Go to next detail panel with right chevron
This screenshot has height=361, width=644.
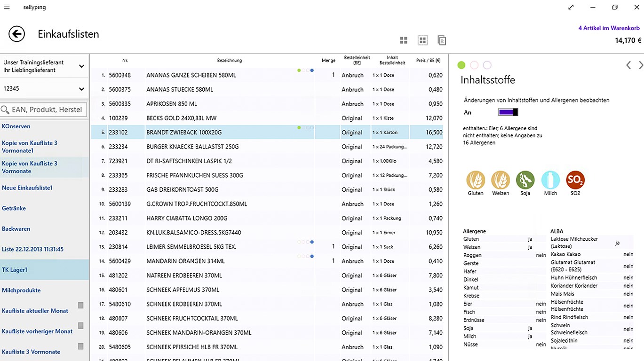click(640, 65)
